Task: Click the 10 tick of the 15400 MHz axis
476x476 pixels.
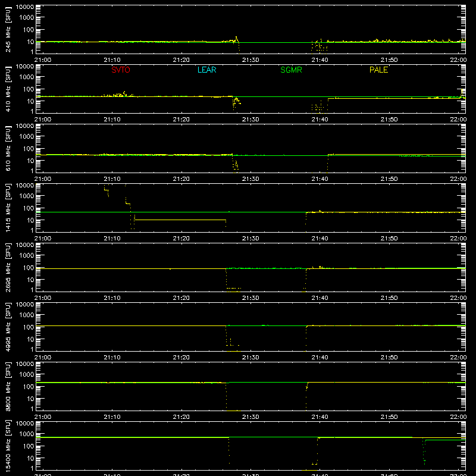Action: pyautogui.click(x=31, y=458)
